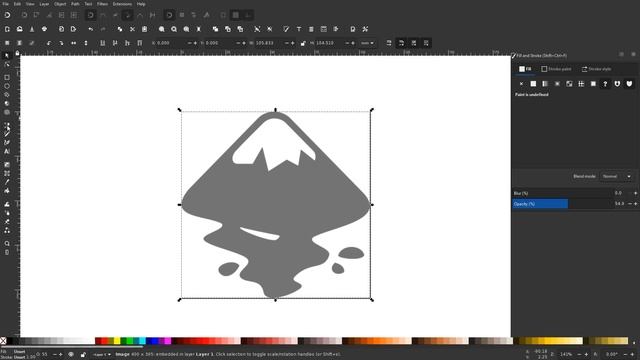Click the Undo arrow icon
The width and height of the screenshot is (640, 360).
[x=91, y=29]
